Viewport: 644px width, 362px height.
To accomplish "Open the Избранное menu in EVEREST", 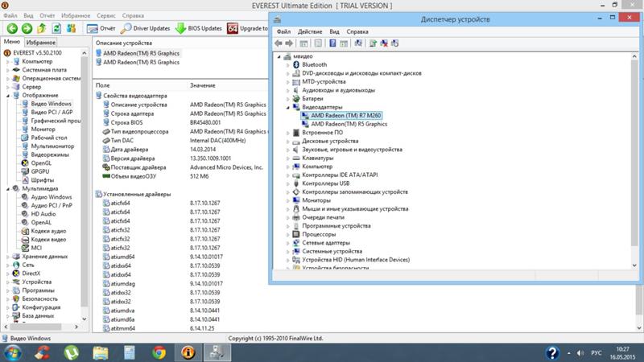I will (76, 15).
